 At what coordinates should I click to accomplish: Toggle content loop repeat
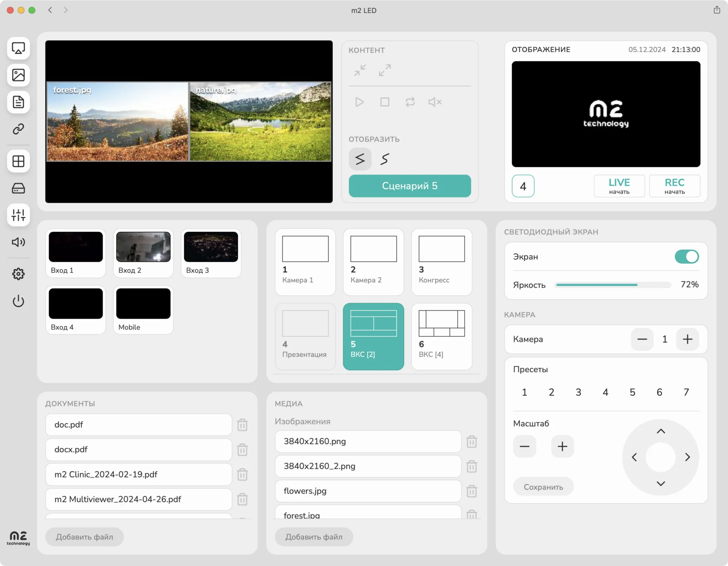(x=410, y=102)
